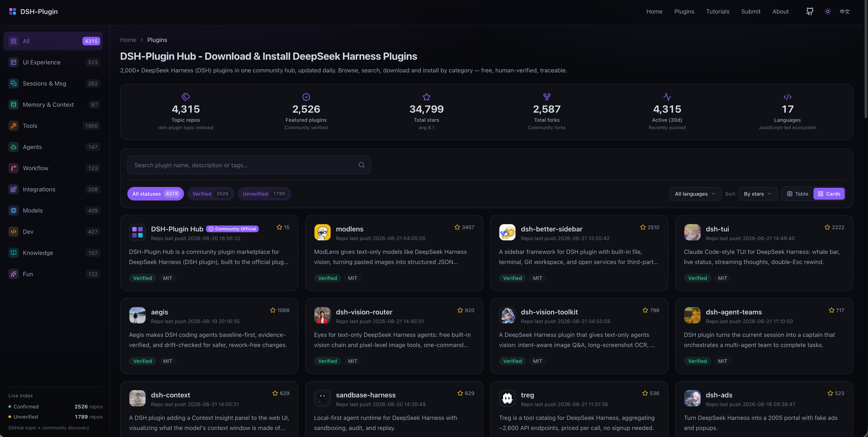Click the star icon on dsh-tui card

click(x=827, y=227)
